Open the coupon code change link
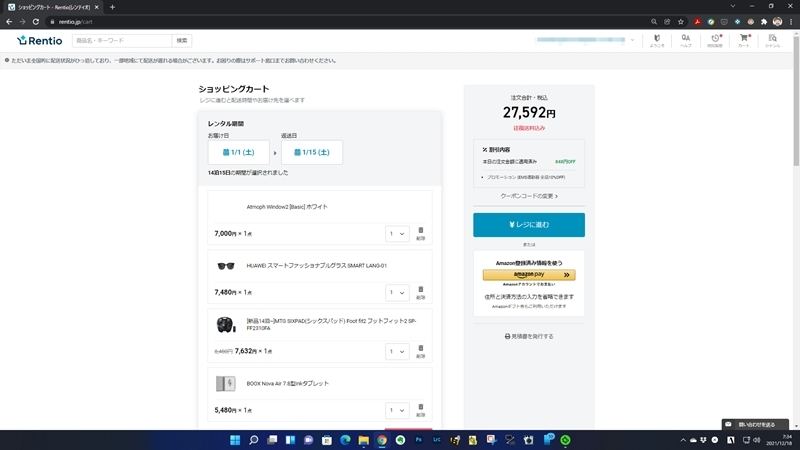 coord(529,196)
